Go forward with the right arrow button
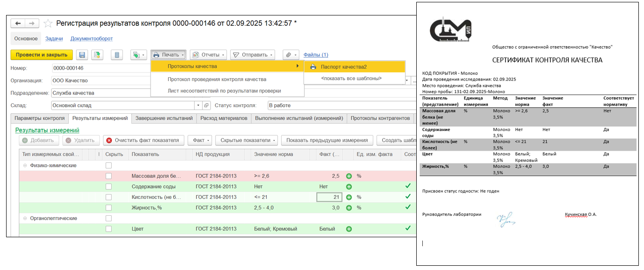 tap(32, 23)
